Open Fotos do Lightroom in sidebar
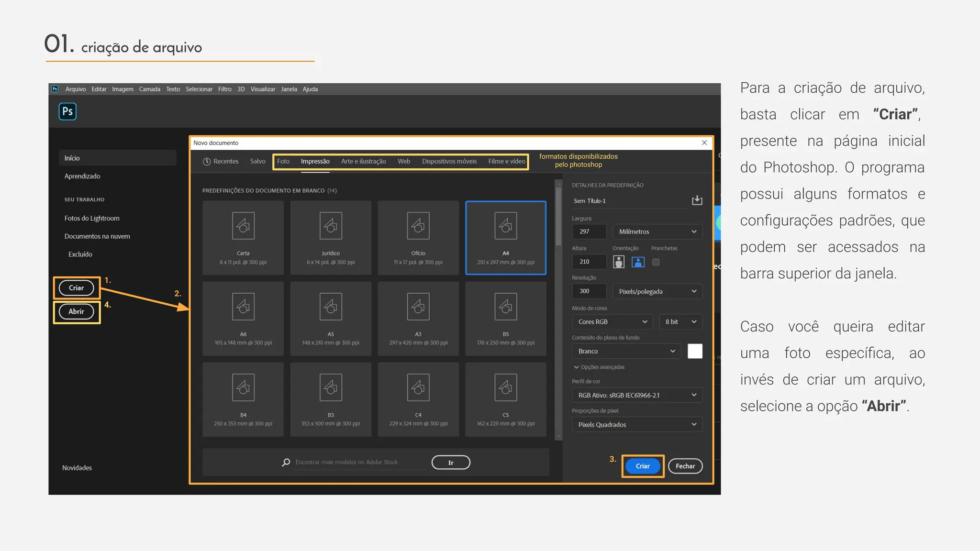The height and width of the screenshot is (551, 980). 92,218
